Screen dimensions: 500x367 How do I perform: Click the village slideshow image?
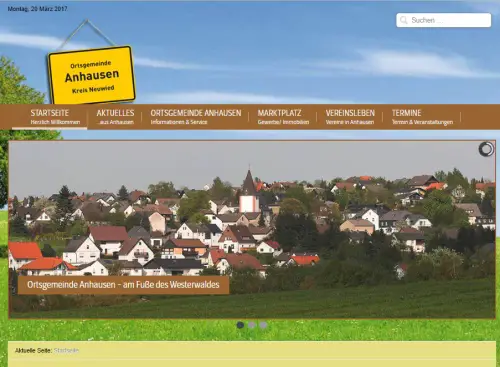tap(252, 230)
